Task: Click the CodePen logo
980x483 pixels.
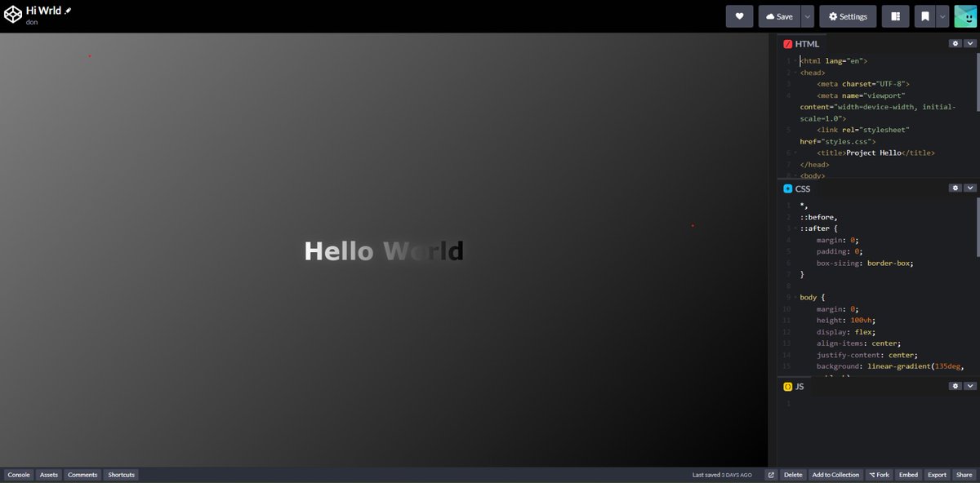Action: click(x=13, y=16)
